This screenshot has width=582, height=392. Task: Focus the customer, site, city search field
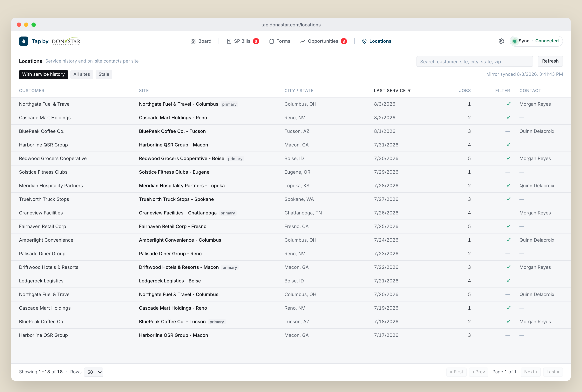[475, 61]
